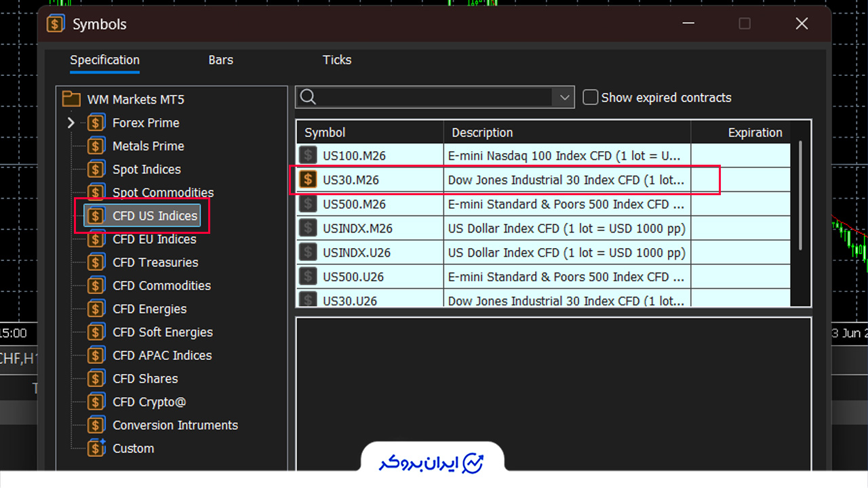Click the CFD Treasuries group icon
The width and height of the screenshot is (868, 488).
(96, 262)
